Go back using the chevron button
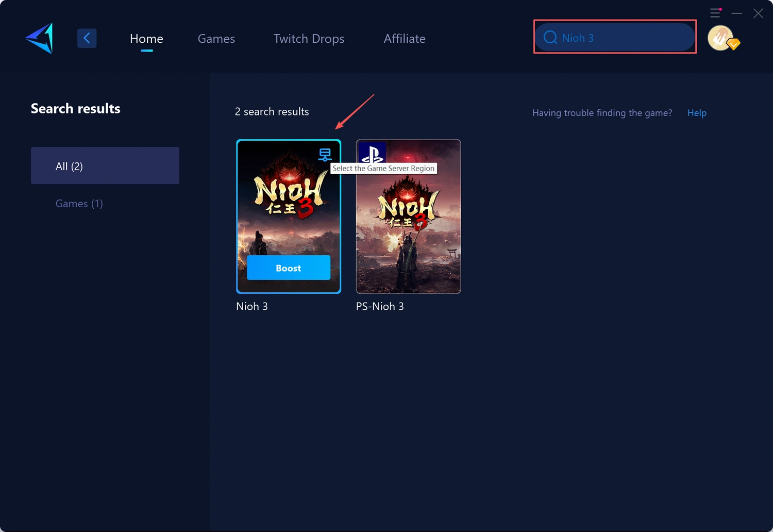 click(87, 38)
